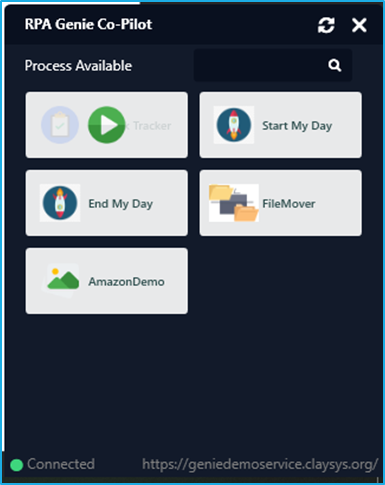Focus the process search field

pos(273,65)
